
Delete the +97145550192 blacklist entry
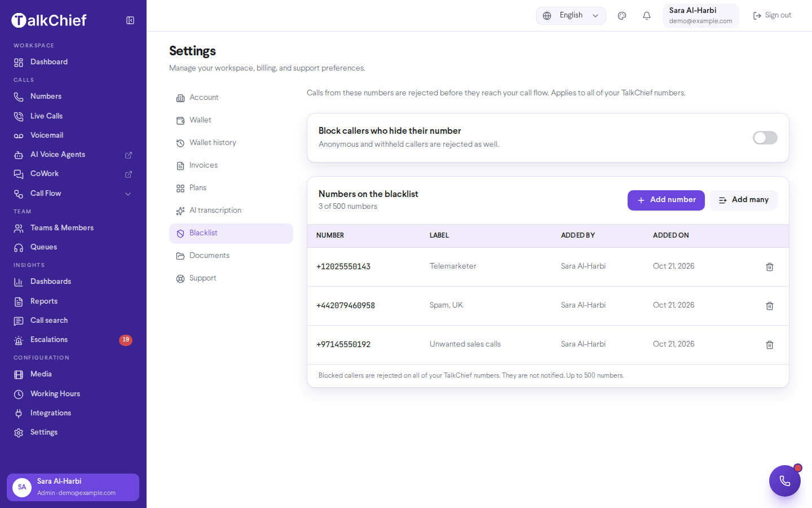coord(770,345)
